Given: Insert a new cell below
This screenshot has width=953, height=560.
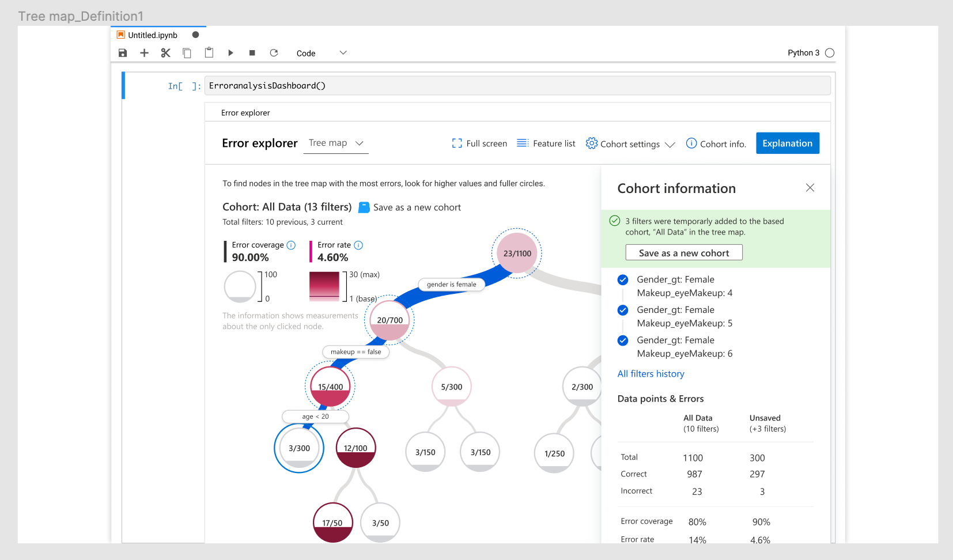Looking at the screenshot, I should 144,52.
